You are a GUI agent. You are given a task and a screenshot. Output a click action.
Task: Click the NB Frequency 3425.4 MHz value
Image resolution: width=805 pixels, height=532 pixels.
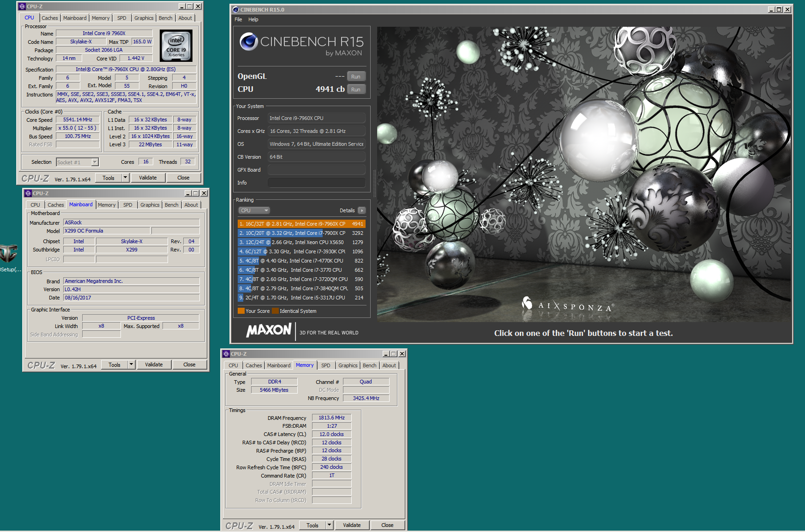[366, 398]
